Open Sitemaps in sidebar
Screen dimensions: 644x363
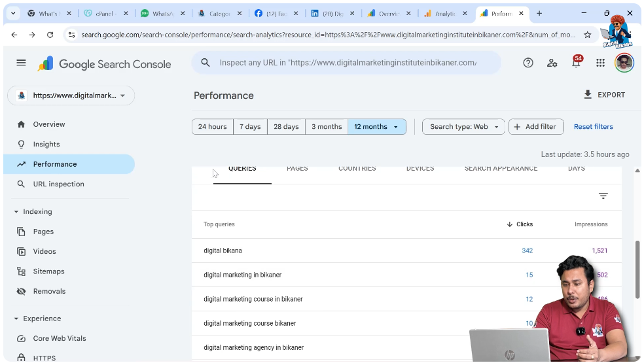[69, 271]
